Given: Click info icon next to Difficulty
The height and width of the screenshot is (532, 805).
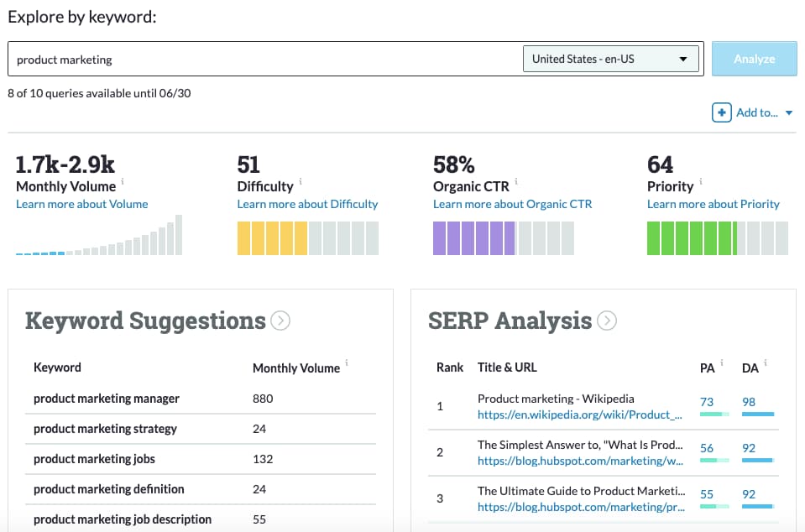Looking at the screenshot, I should click(301, 181).
